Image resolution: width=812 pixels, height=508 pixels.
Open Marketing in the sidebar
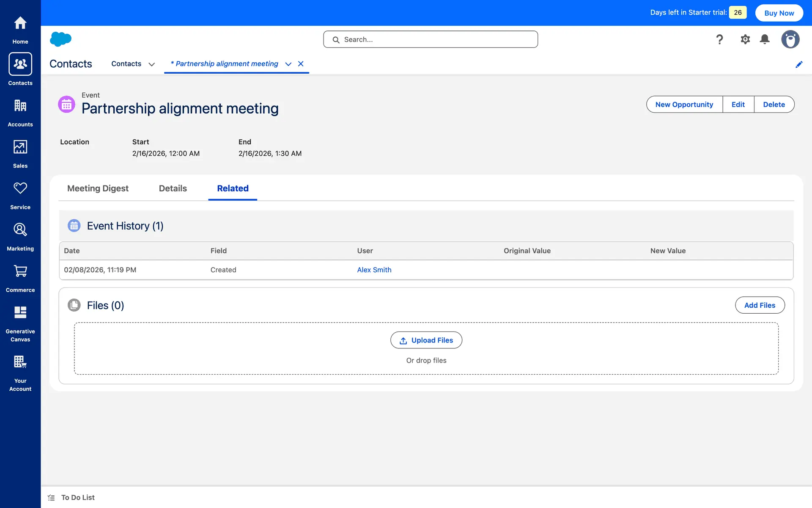point(20,236)
